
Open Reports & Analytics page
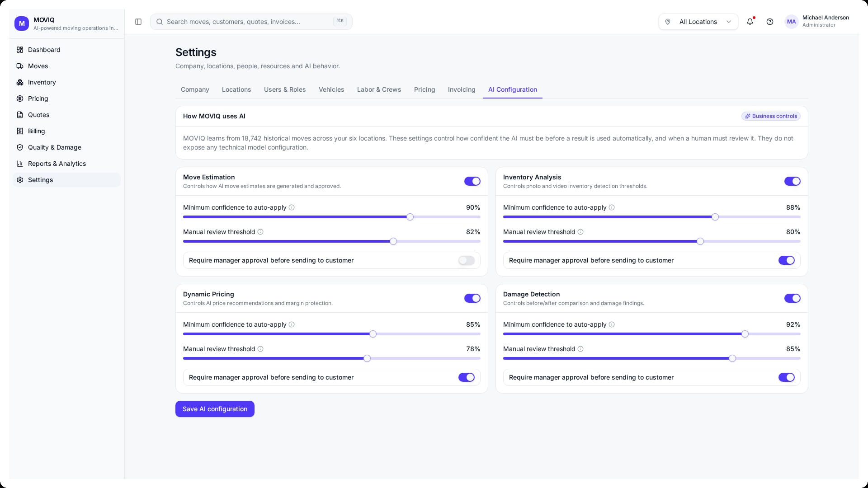coord(66,164)
